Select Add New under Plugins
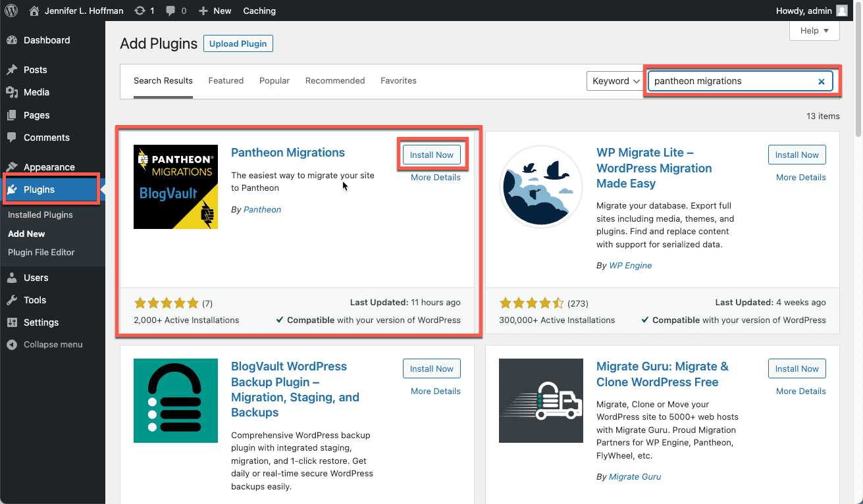The width and height of the screenshot is (863, 504). [x=26, y=234]
